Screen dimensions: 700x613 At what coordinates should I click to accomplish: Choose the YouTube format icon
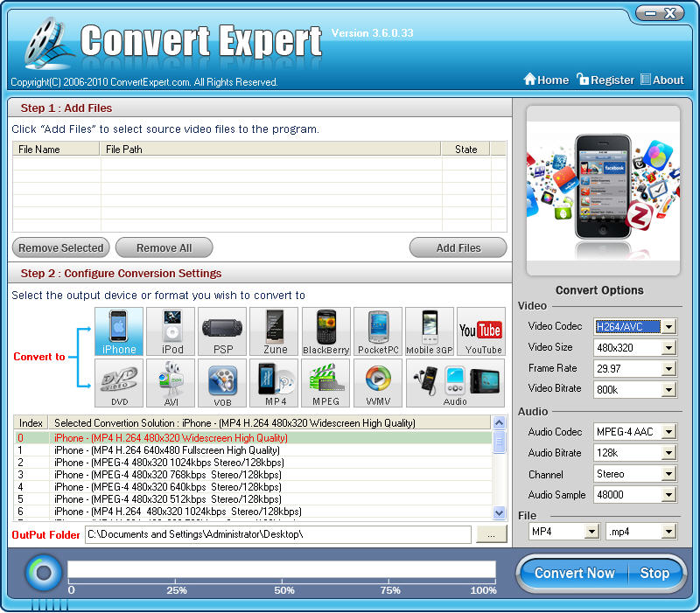pos(481,331)
